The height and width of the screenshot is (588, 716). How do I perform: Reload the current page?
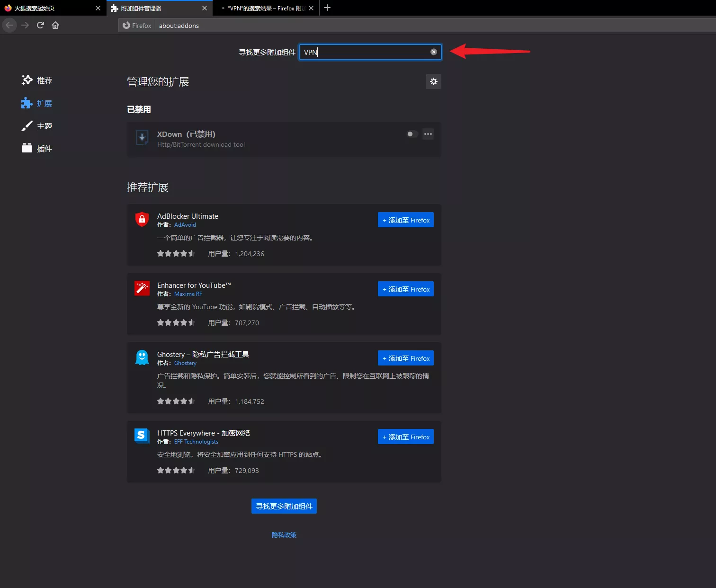(40, 25)
